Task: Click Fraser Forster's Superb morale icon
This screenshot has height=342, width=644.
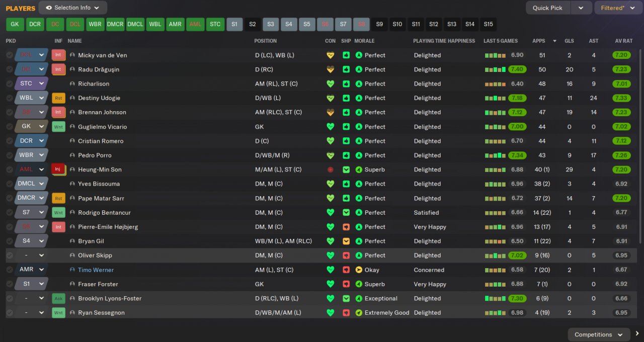Action: 359,284
